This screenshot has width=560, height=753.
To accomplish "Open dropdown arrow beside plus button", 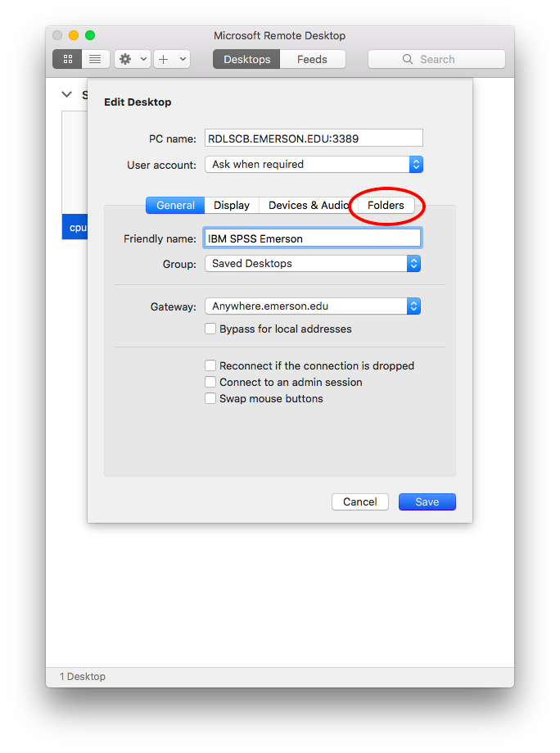I will point(183,59).
